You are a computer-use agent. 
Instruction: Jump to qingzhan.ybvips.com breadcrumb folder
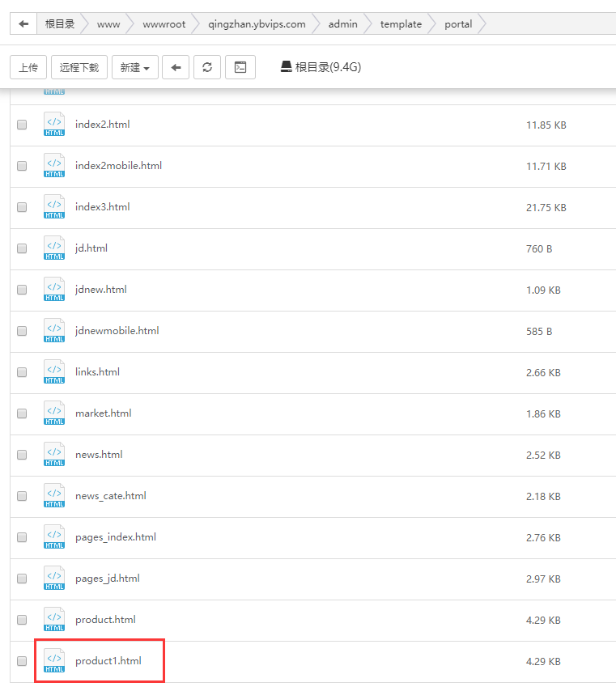pyautogui.click(x=257, y=24)
